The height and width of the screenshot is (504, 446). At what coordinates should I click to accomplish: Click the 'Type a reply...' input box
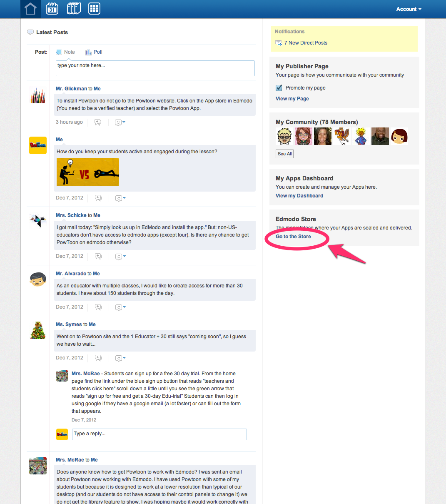click(x=159, y=434)
